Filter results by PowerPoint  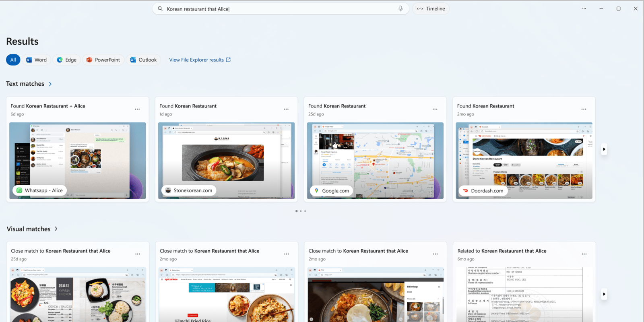point(103,60)
